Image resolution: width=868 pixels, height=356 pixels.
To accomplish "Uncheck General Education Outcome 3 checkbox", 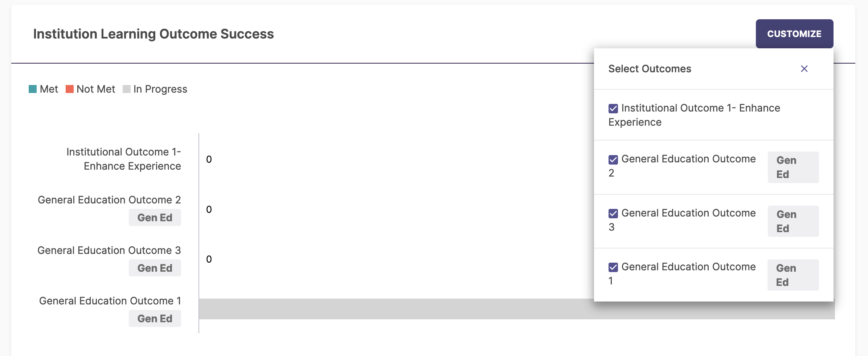I will tap(613, 214).
